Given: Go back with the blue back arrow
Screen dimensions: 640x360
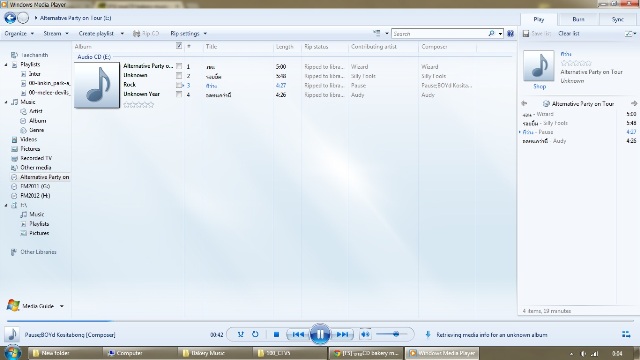Looking at the screenshot, I should coord(10,18).
